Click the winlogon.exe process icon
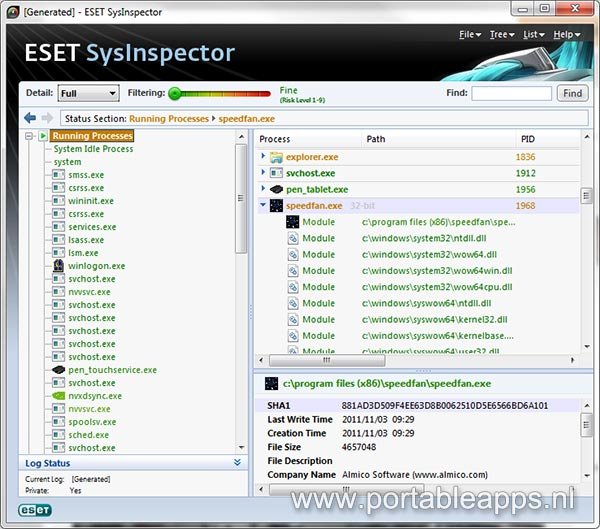 click(x=59, y=266)
